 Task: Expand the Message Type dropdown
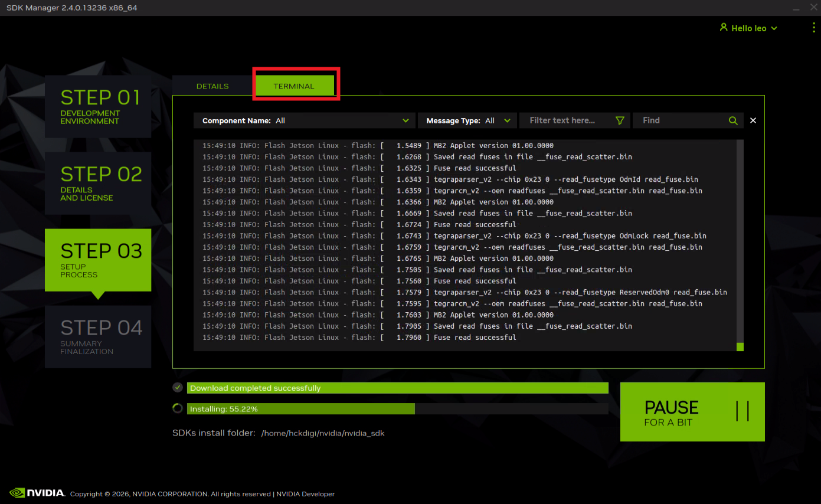[467, 120]
